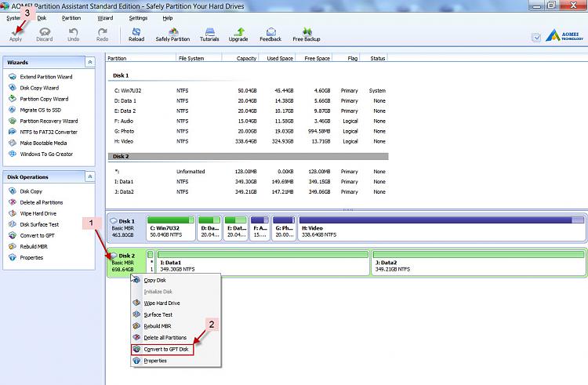Open Safely Partition from the toolbar
The height and width of the screenshot is (385, 588).
pos(172,35)
